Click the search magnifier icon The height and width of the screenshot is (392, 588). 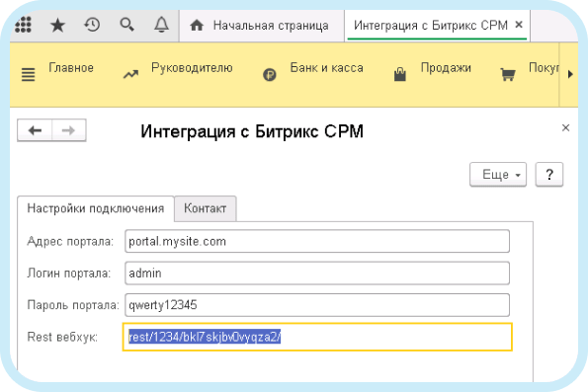click(x=126, y=25)
